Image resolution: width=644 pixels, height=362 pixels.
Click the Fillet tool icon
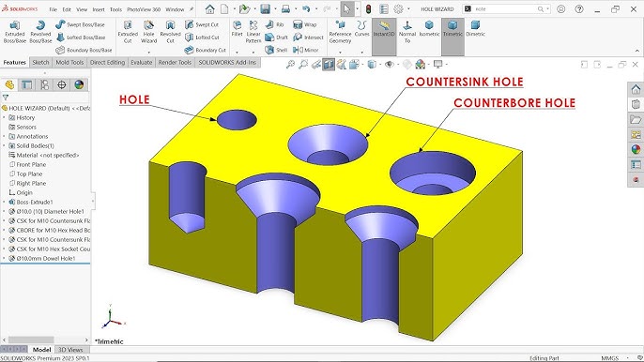237,29
